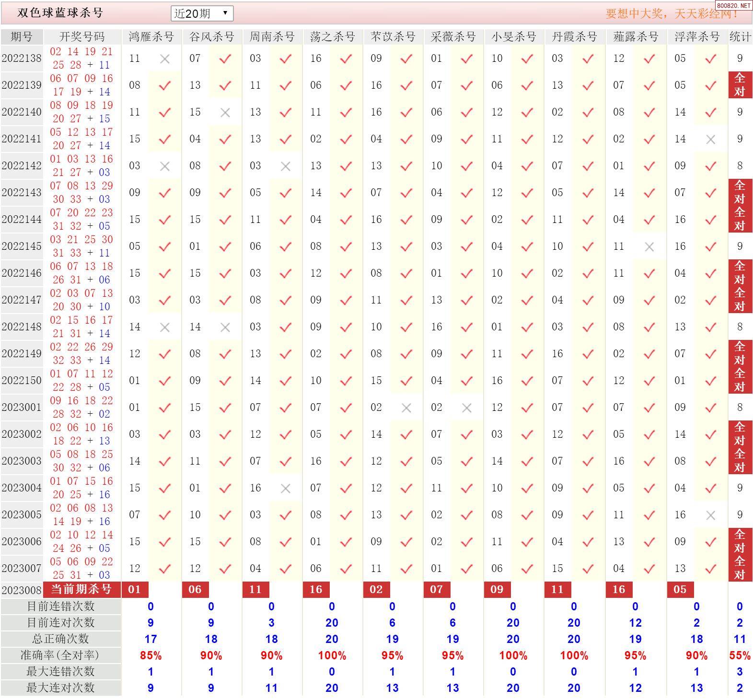
Task: Click the 采薇杀号 column header
Action: tap(453, 37)
